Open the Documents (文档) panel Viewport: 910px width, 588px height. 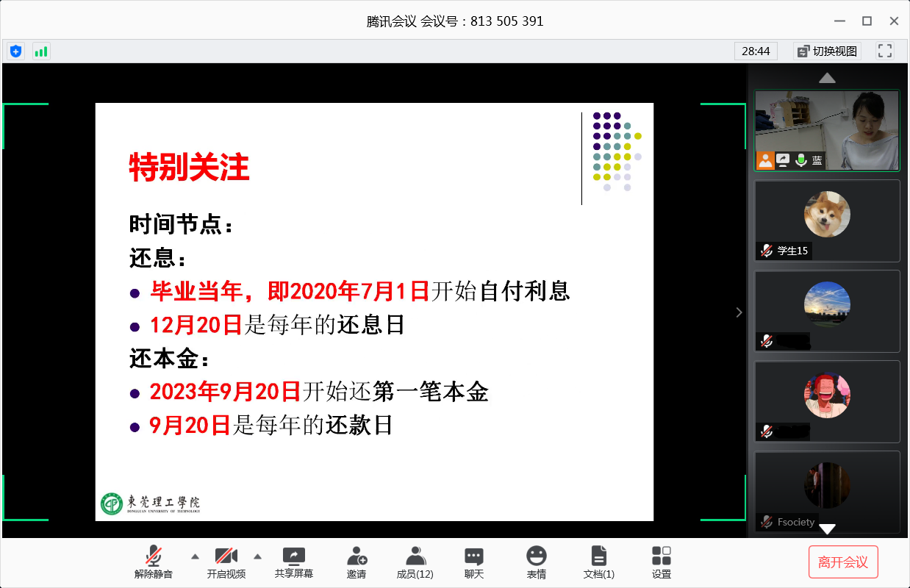pyautogui.click(x=599, y=562)
